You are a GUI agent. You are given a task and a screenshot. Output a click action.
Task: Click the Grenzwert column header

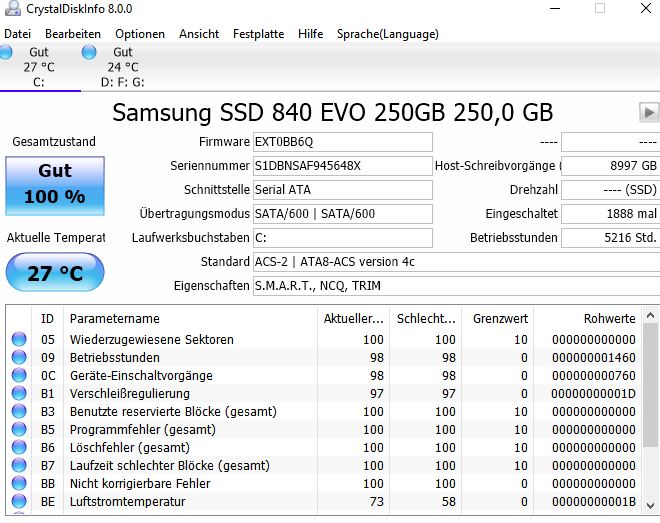point(498,319)
